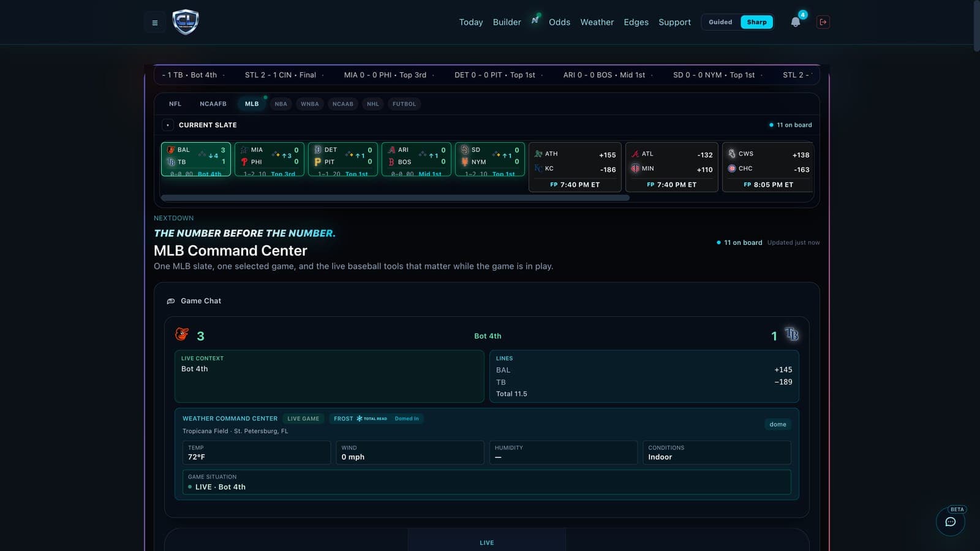Select the DET vs PIT game card

click(343, 159)
